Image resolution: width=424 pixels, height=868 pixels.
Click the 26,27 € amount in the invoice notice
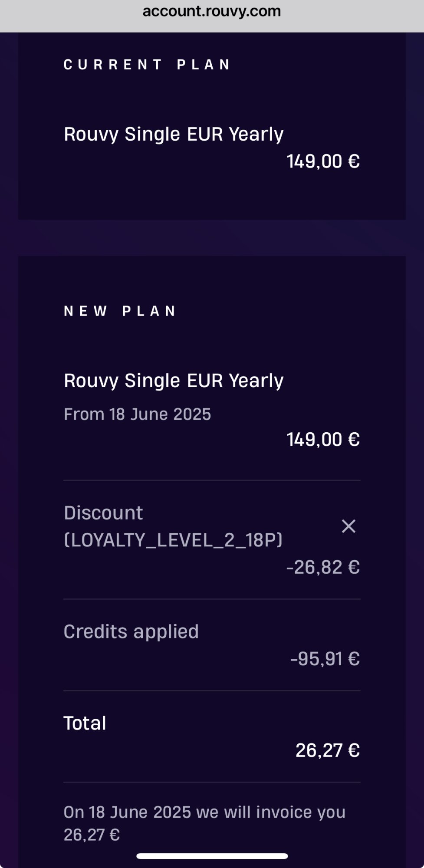coord(92,835)
